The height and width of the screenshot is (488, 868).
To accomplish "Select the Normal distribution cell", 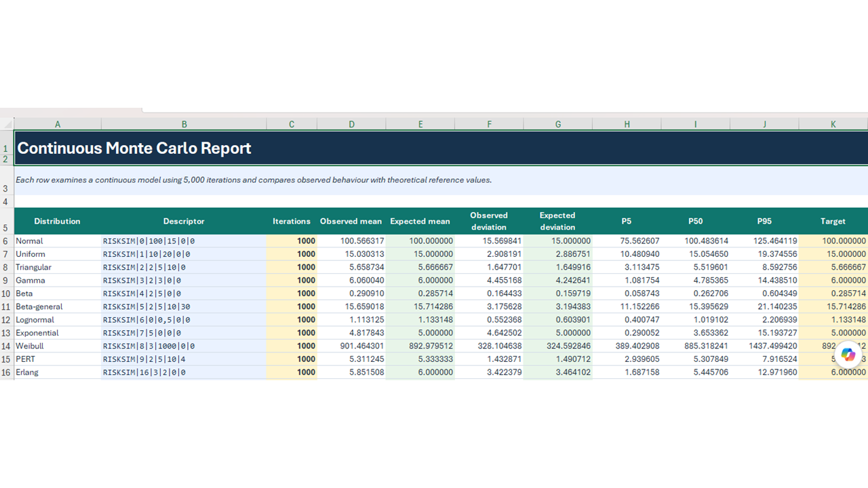I will 58,241.
